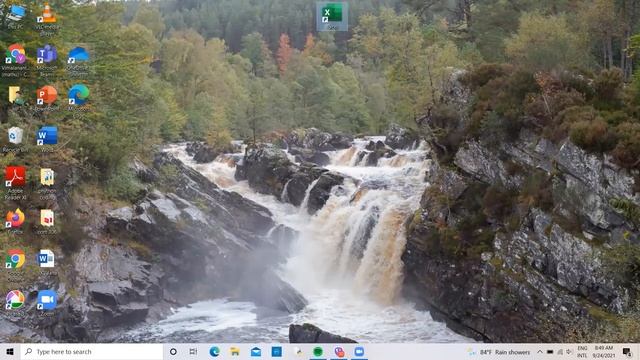
Task: Open the user folder on desktop
Action: pos(16,96)
